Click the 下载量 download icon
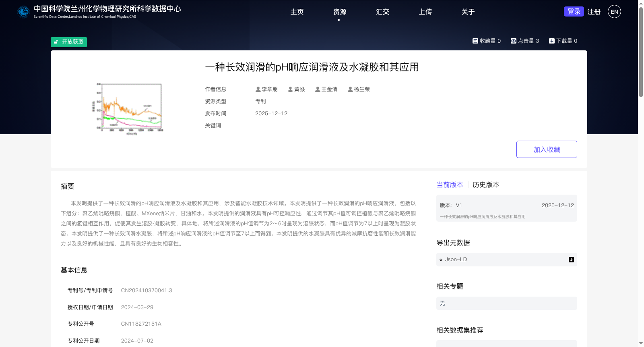The width and height of the screenshot is (644, 347). [551, 41]
